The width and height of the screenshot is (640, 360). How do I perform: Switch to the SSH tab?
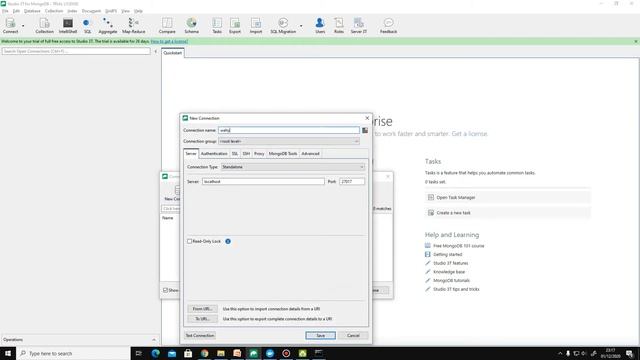tap(246, 153)
